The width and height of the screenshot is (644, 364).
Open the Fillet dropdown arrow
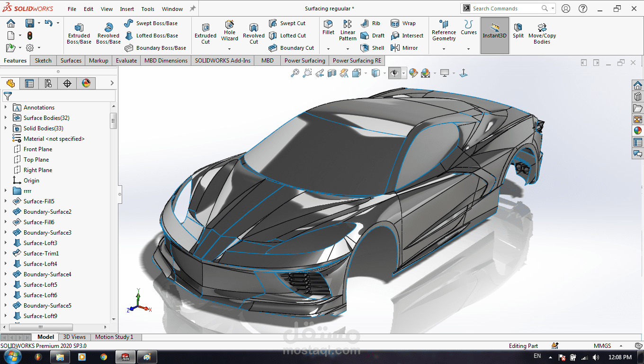pyautogui.click(x=328, y=49)
